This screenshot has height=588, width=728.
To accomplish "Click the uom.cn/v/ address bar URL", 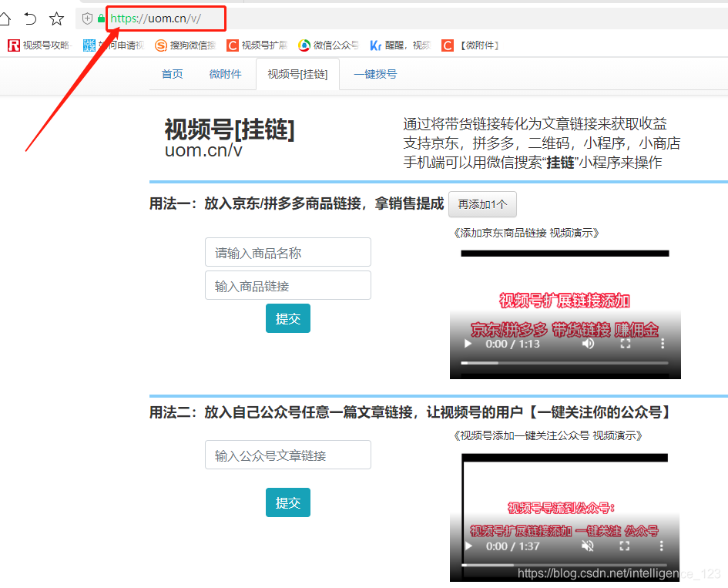I will click(156, 18).
